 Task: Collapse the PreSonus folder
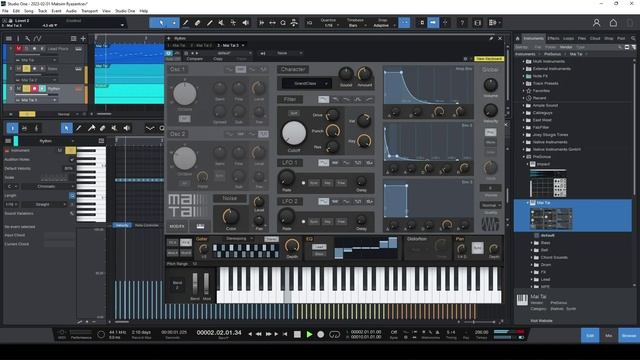(524, 157)
